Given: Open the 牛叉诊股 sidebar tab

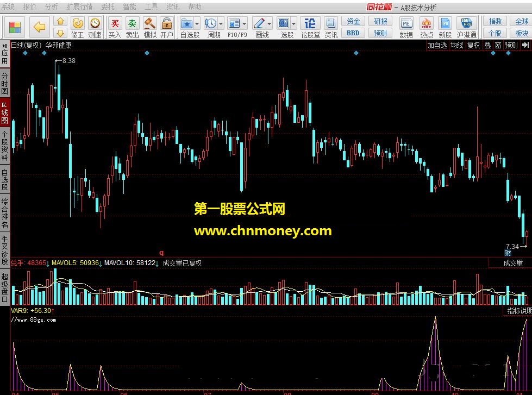Looking at the screenshot, I should 4,250.
